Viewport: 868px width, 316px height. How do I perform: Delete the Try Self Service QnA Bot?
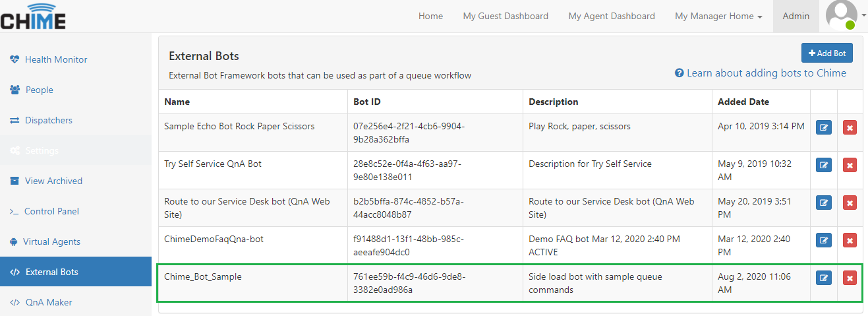click(850, 165)
